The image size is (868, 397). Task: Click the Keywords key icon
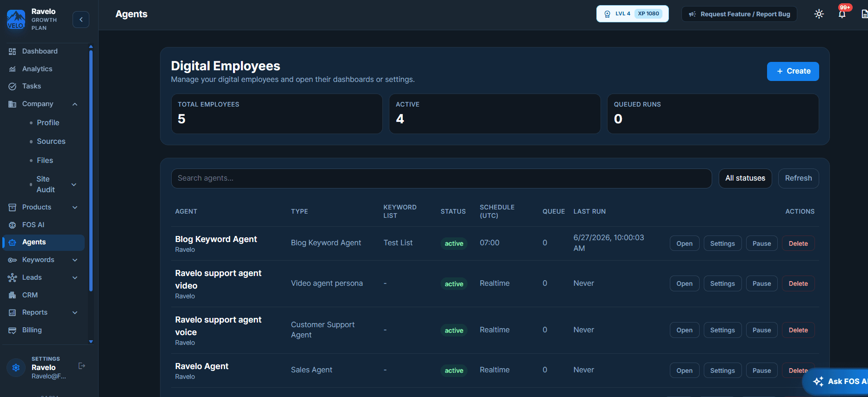click(13, 260)
